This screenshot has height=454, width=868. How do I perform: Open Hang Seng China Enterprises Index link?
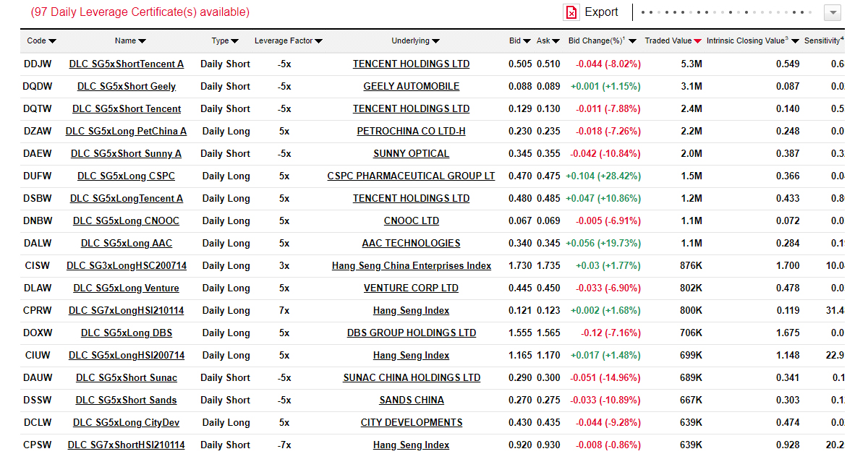[412, 266]
